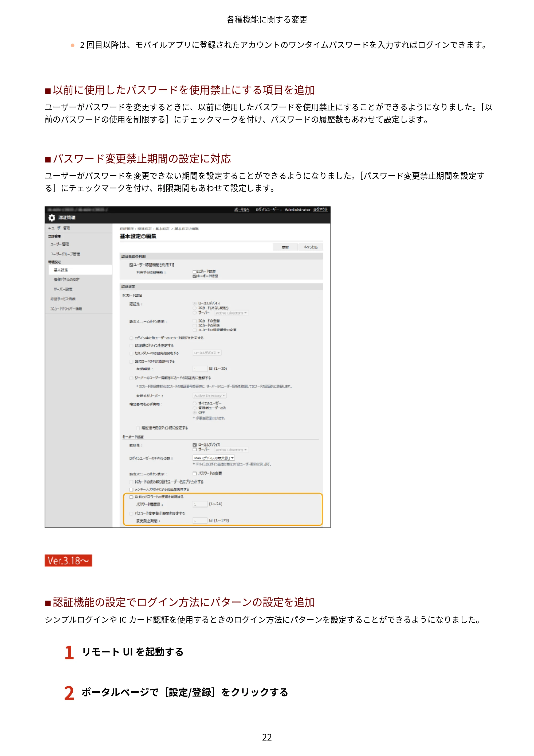Click the 基本設定 breadcrumb link
Image resolution: width=534 pixels, height=756 pixels.
pyautogui.click(x=162, y=228)
